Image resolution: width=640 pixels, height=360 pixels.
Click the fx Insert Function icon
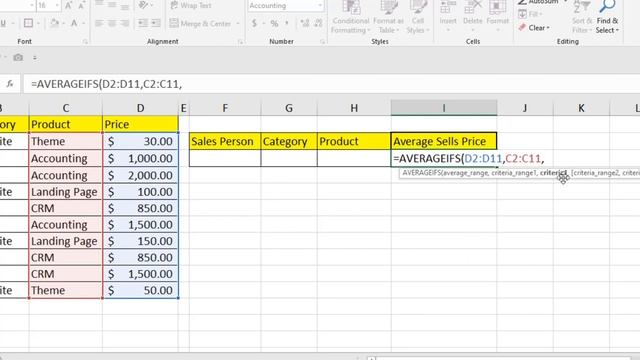10,84
